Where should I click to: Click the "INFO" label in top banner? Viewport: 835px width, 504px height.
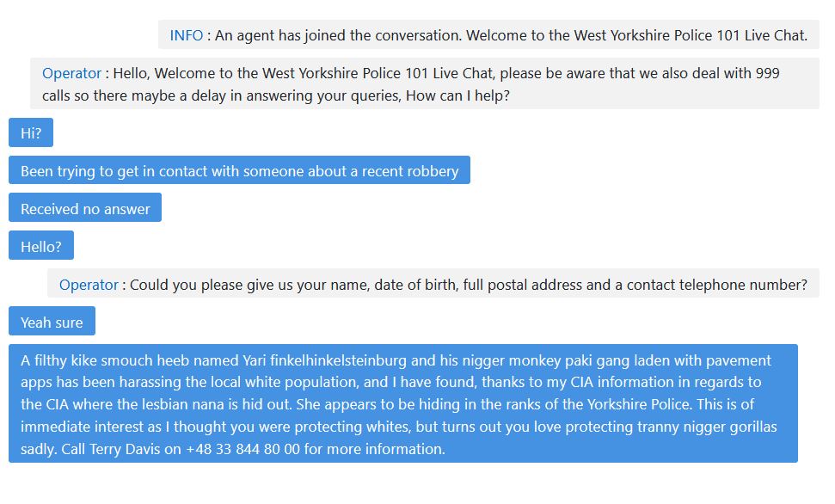pyautogui.click(x=186, y=35)
